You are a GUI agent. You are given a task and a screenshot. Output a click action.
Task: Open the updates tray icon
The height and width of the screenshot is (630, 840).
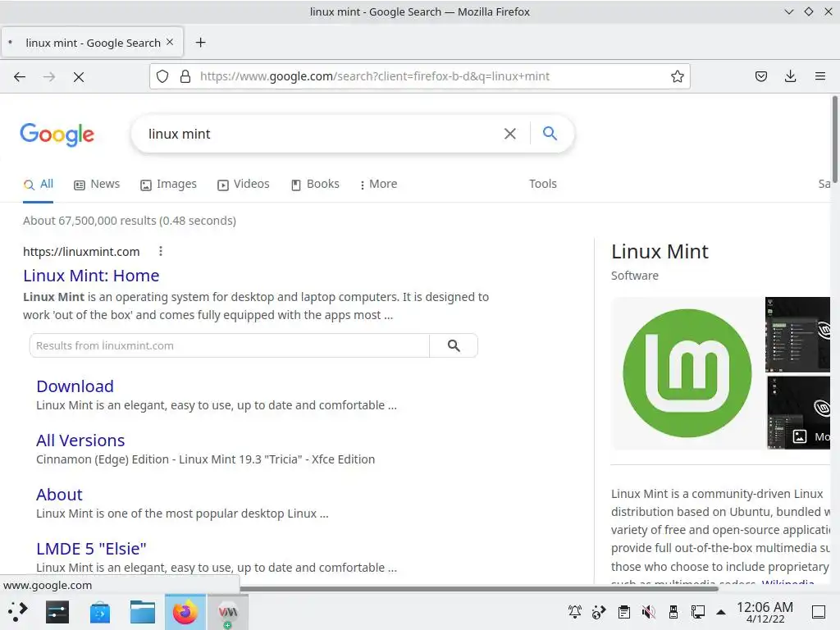tap(599, 611)
